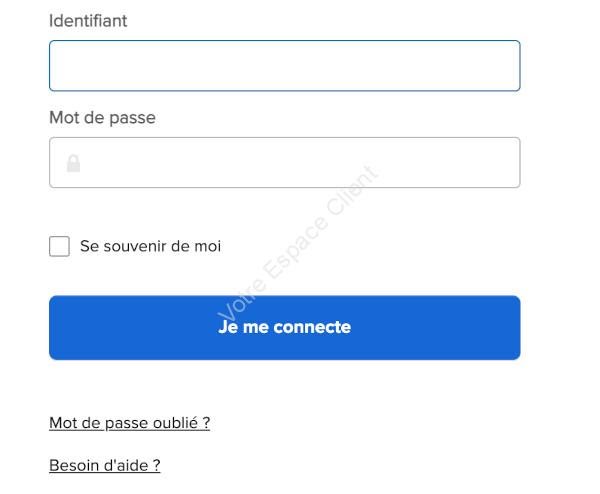Focus the Mot de passe input field
600x494 pixels.
(285, 162)
